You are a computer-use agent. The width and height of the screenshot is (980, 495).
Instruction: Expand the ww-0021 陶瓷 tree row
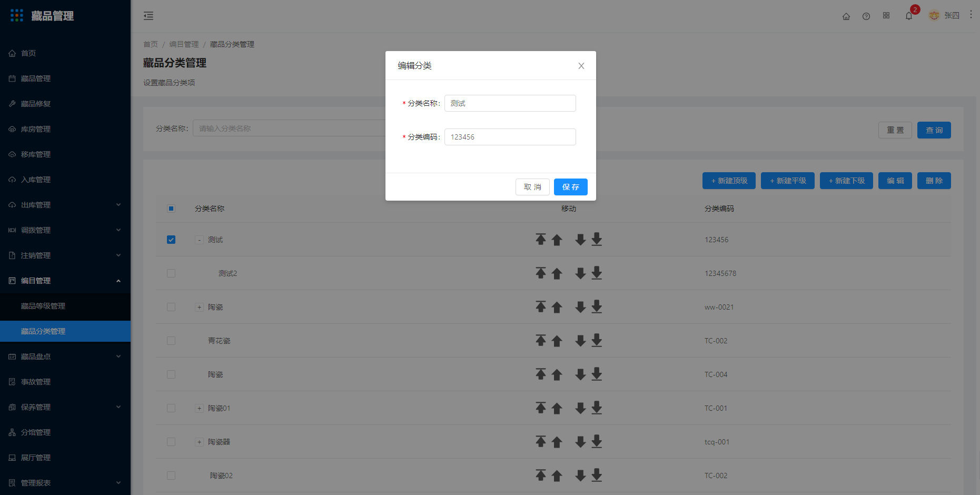(199, 308)
